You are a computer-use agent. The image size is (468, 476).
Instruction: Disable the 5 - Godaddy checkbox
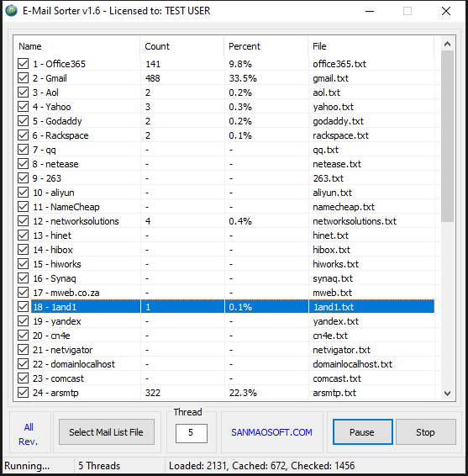click(23, 121)
